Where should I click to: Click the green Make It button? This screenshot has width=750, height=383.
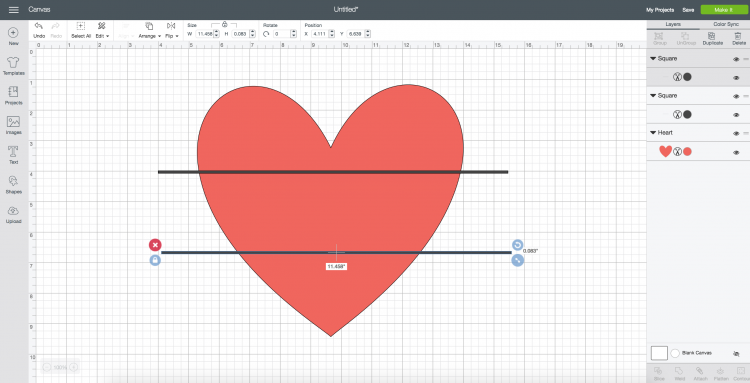723,10
